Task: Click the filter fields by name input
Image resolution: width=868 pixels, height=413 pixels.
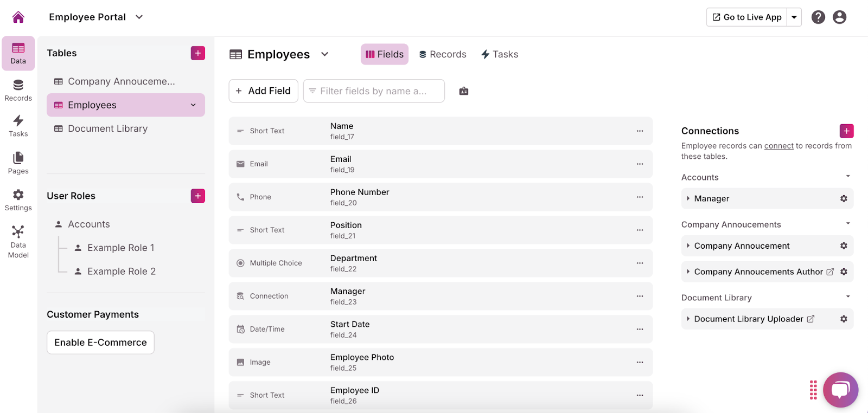Action: 374,91
